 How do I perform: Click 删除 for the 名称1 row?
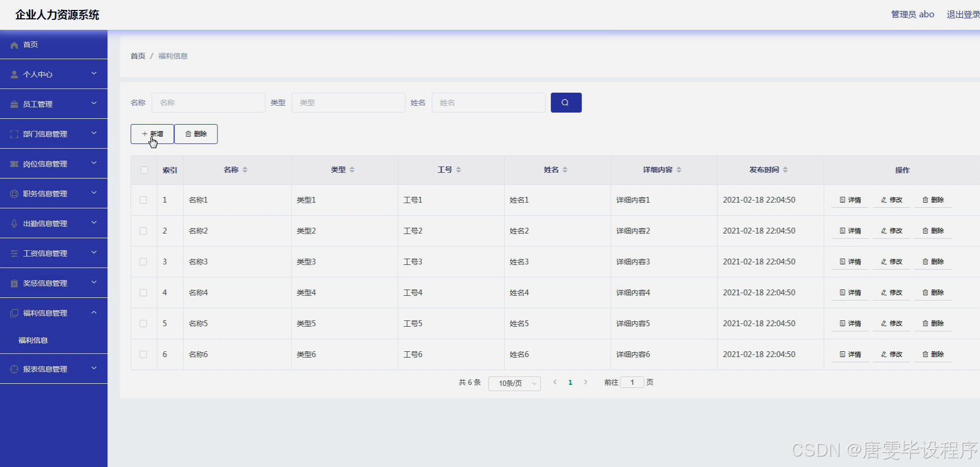(933, 200)
